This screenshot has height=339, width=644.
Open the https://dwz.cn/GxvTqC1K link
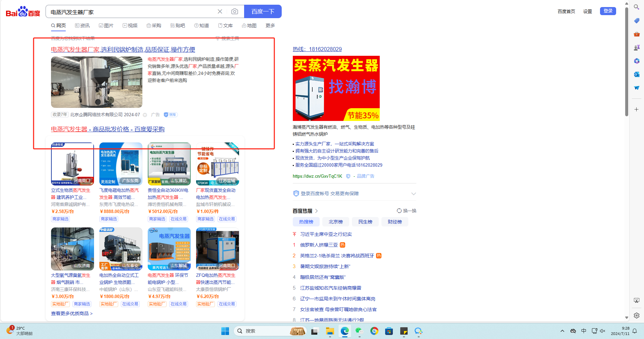tap(317, 176)
